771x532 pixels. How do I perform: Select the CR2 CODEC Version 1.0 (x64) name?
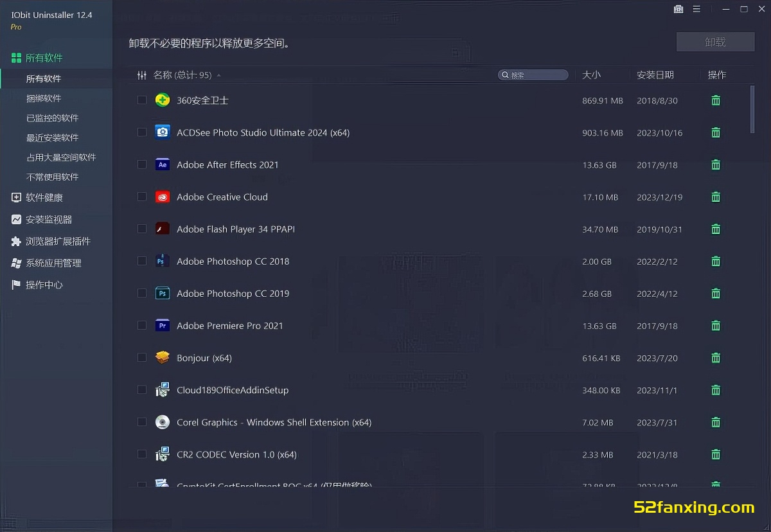coord(236,454)
